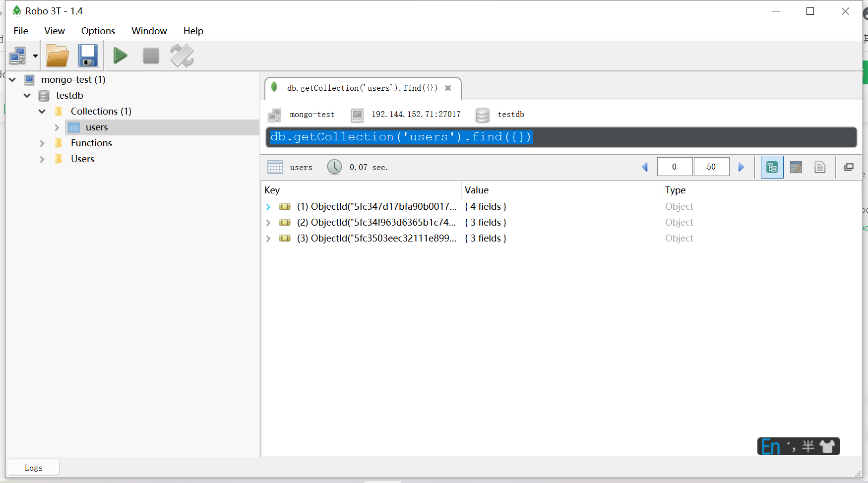Detach output into separate window icon

click(x=849, y=167)
